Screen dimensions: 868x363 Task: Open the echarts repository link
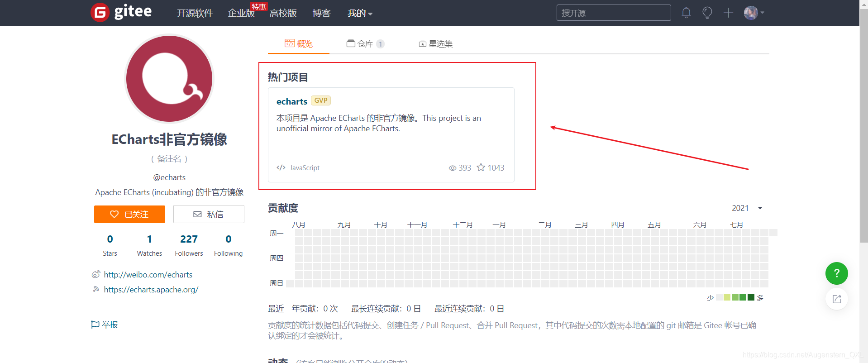pos(292,101)
